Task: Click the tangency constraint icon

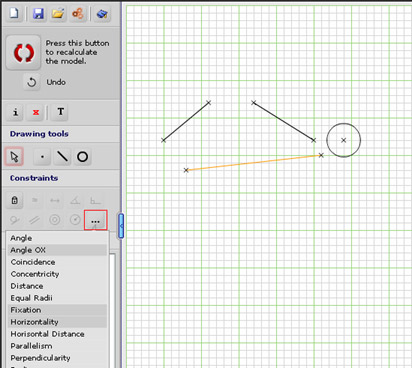Action: 14,220
